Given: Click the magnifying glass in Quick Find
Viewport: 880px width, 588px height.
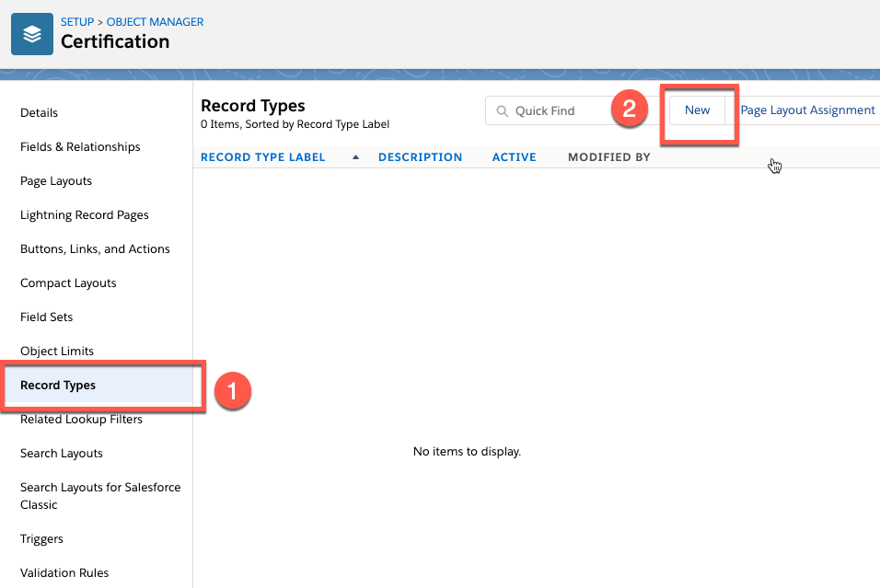Looking at the screenshot, I should tap(502, 110).
